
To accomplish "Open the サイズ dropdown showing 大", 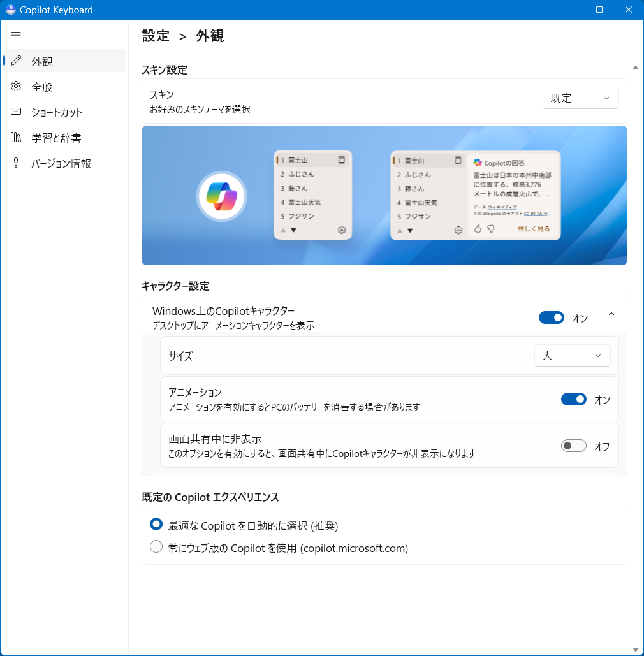I will click(572, 356).
